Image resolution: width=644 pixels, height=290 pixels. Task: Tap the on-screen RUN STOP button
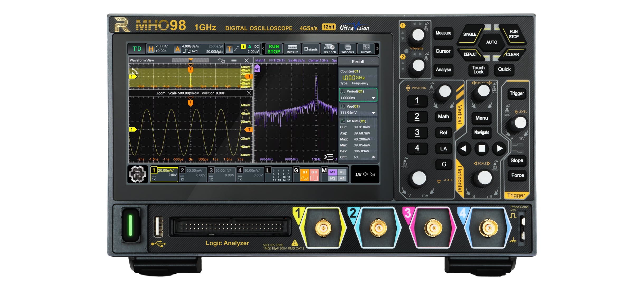[x=274, y=49]
